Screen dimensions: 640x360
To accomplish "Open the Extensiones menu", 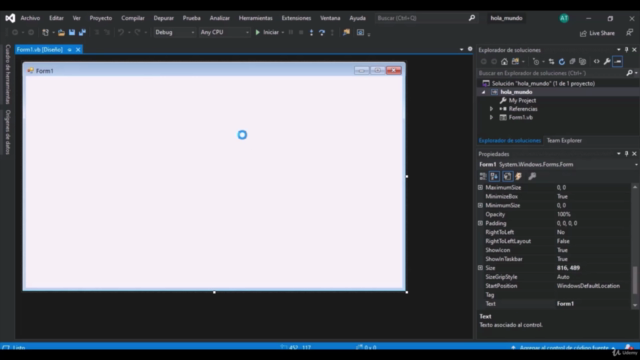I will click(296, 18).
